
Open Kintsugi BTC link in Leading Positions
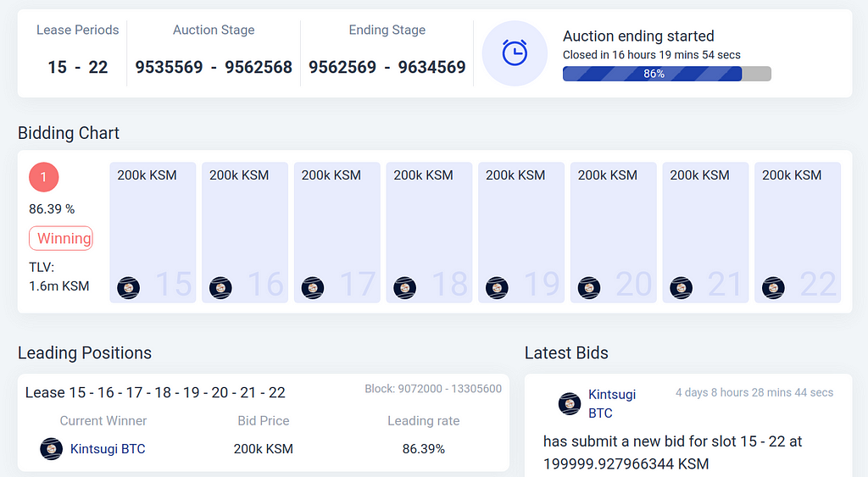[108, 448]
